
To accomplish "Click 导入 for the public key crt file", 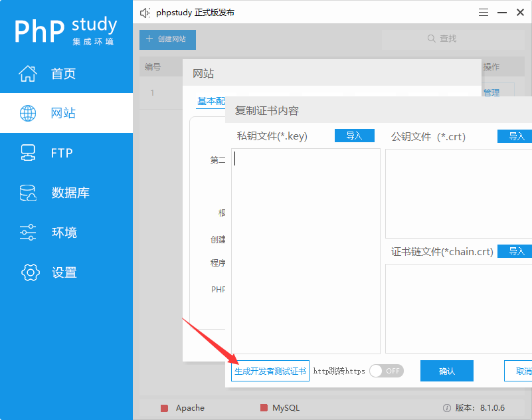I will click(x=515, y=136).
